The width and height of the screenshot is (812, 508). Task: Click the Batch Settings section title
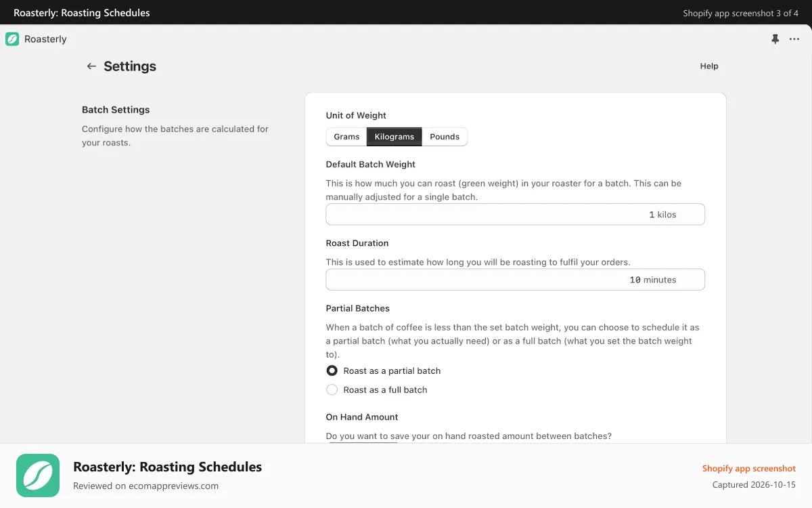[x=116, y=110]
